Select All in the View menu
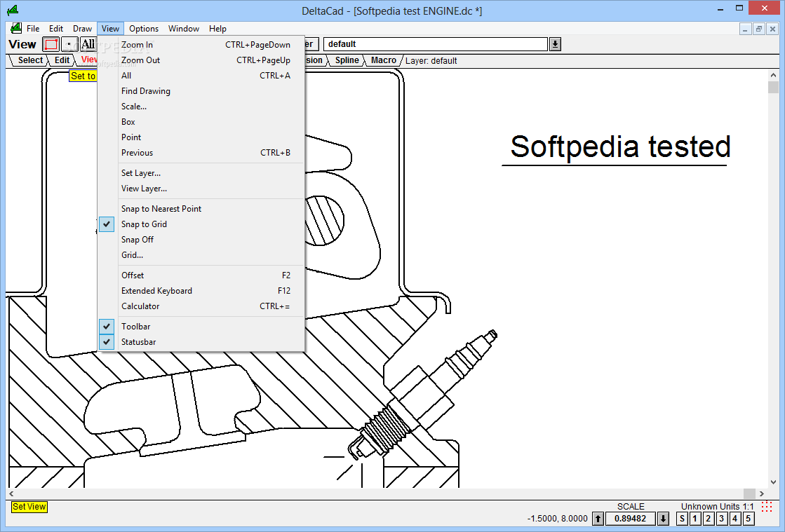785x532 pixels. click(x=201, y=76)
